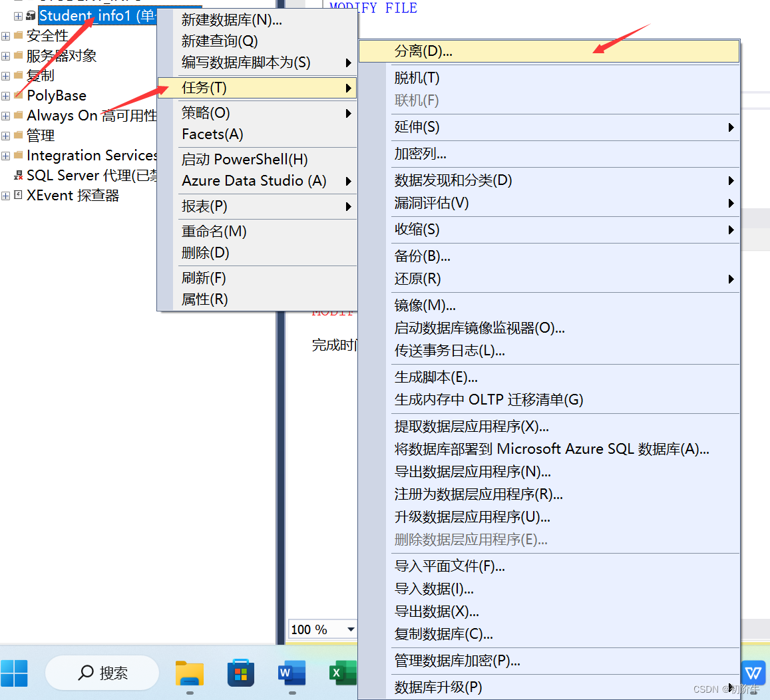Expand the Student_info1 database node

click(18, 16)
